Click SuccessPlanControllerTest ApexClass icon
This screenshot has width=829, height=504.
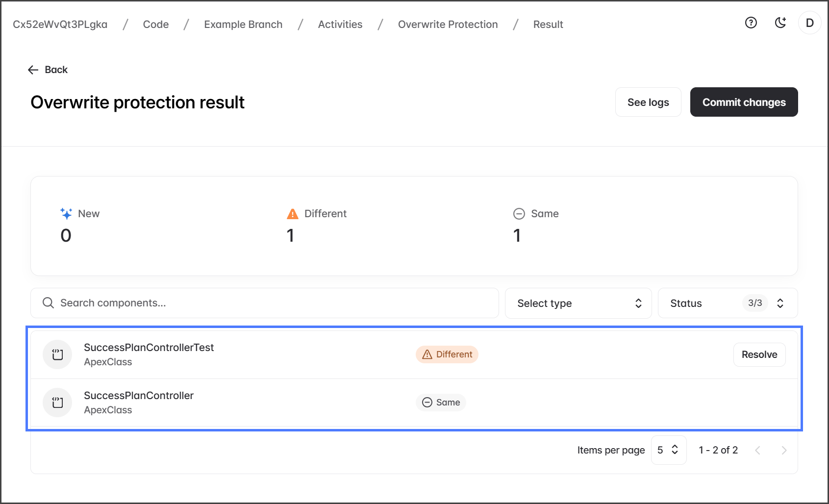coord(58,354)
